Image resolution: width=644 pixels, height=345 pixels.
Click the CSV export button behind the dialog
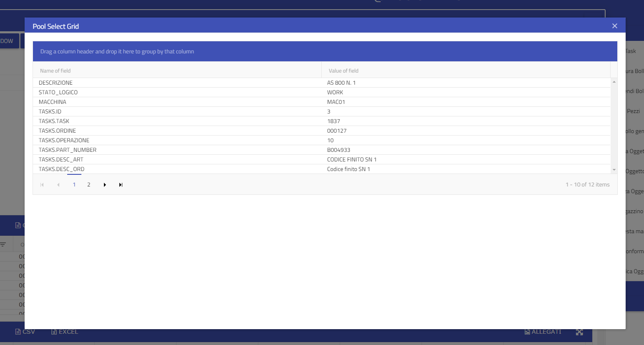pyautogui.click(x=25, y=332)
